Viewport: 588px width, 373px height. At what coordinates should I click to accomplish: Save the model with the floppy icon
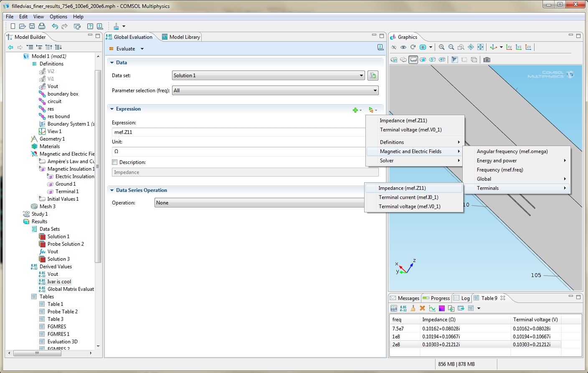pos(32,26)
